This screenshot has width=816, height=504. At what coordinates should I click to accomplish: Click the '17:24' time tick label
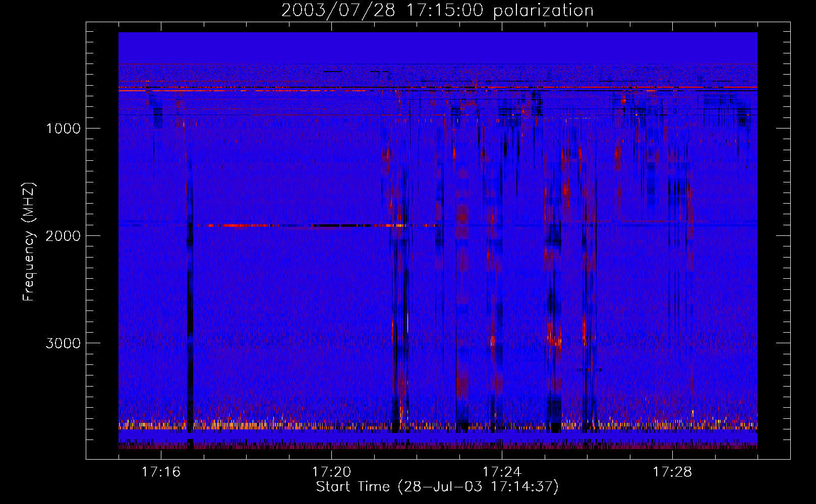pyautogui.click(x=502, y=472)
